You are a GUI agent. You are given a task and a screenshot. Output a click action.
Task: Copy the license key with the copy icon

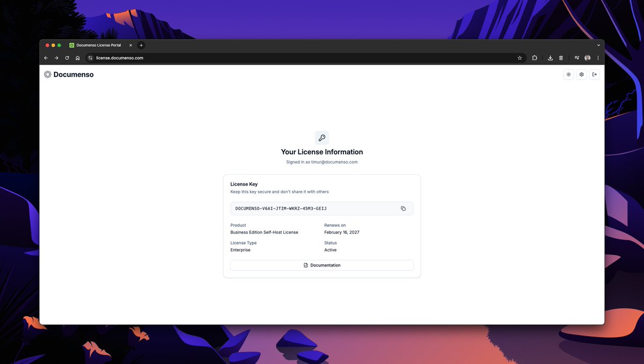(x=403, y=209)
